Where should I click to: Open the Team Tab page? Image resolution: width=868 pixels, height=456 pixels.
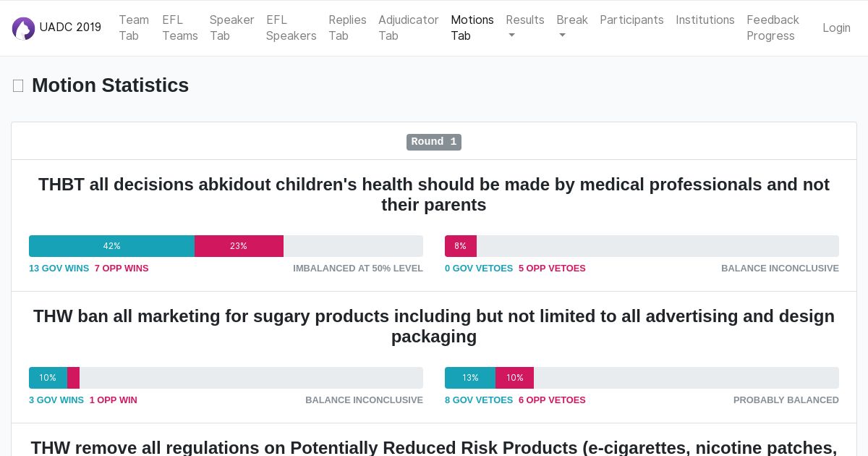click(134, 28)
